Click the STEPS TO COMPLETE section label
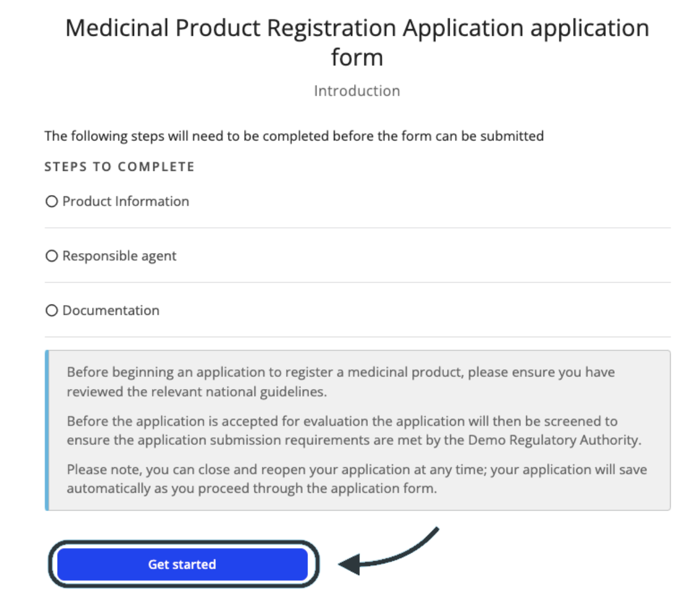 (120, 167)
